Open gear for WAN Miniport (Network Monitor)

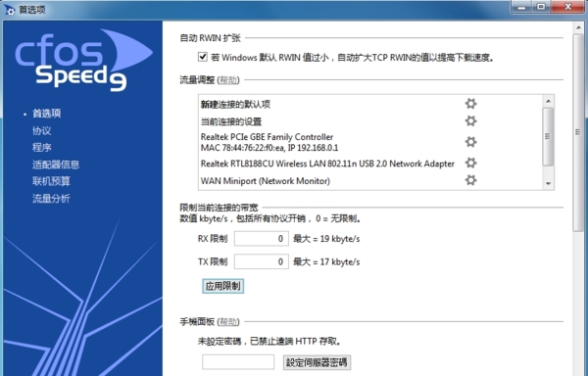click(470, 180)
